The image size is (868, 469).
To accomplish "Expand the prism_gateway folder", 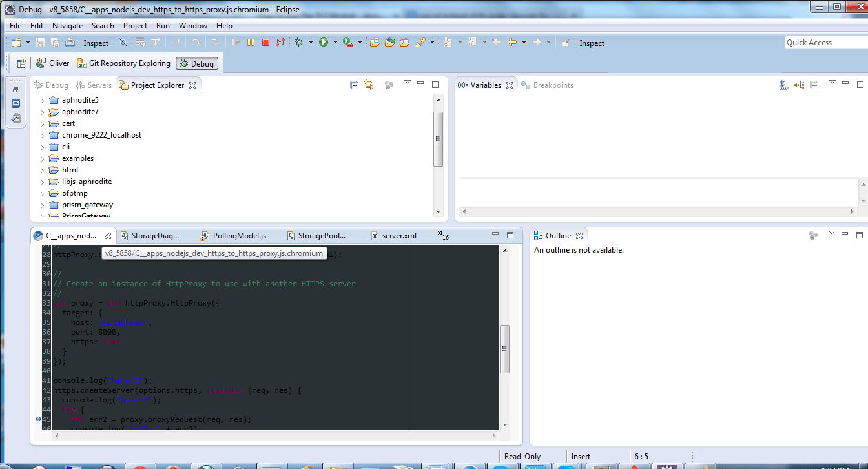I will pyautogui.click(x=43, y=205).
